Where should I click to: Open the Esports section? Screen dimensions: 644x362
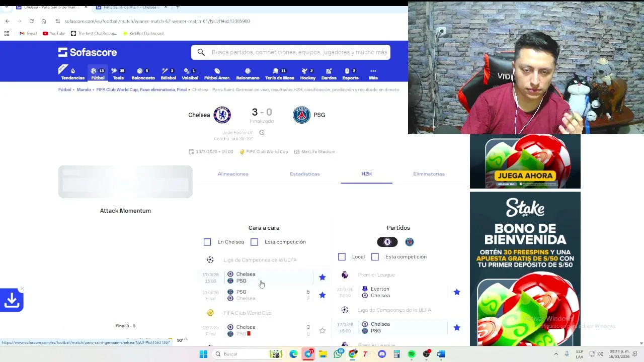(350, 74)
